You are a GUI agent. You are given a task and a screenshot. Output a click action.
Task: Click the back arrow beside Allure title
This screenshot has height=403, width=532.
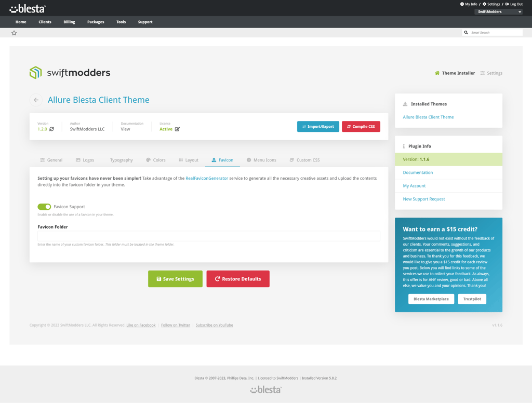point(36,100)
